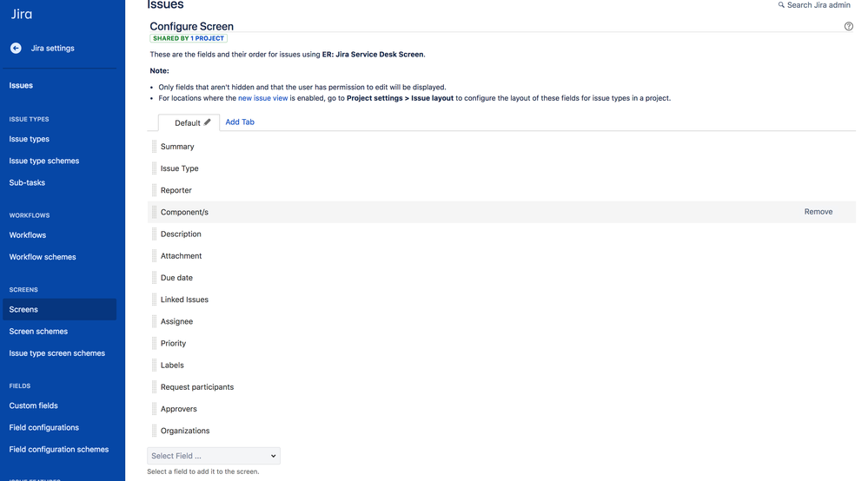The image size is (868, 481).
Task: Grab the drag handle next to Assignee
Action: tap(155, 321)
